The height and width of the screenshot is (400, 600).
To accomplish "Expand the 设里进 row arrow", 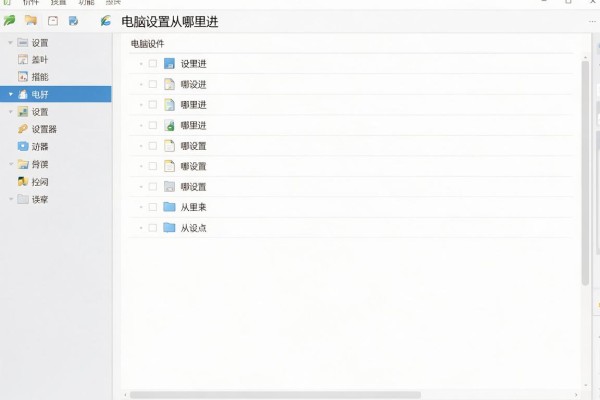I will pyautogui.click(x=141, y=64).
